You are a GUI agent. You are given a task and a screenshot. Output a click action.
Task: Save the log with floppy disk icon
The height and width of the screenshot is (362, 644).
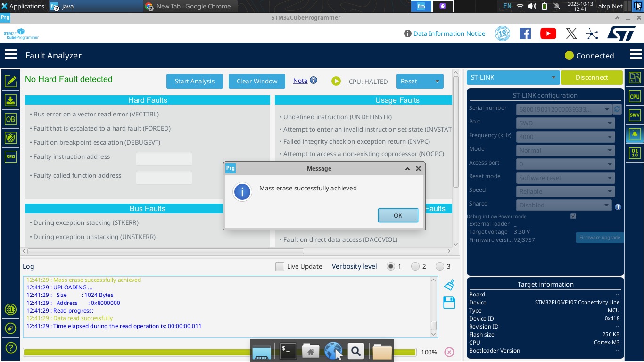449,303
